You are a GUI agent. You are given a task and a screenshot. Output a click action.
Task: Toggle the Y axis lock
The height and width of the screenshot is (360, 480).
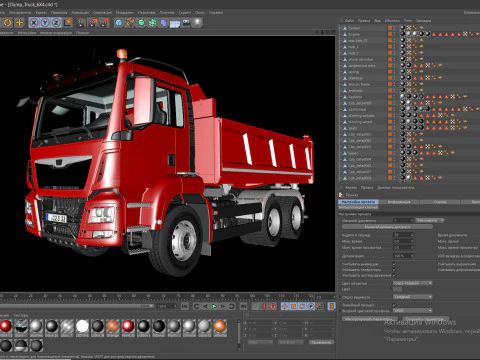(45, 23)
